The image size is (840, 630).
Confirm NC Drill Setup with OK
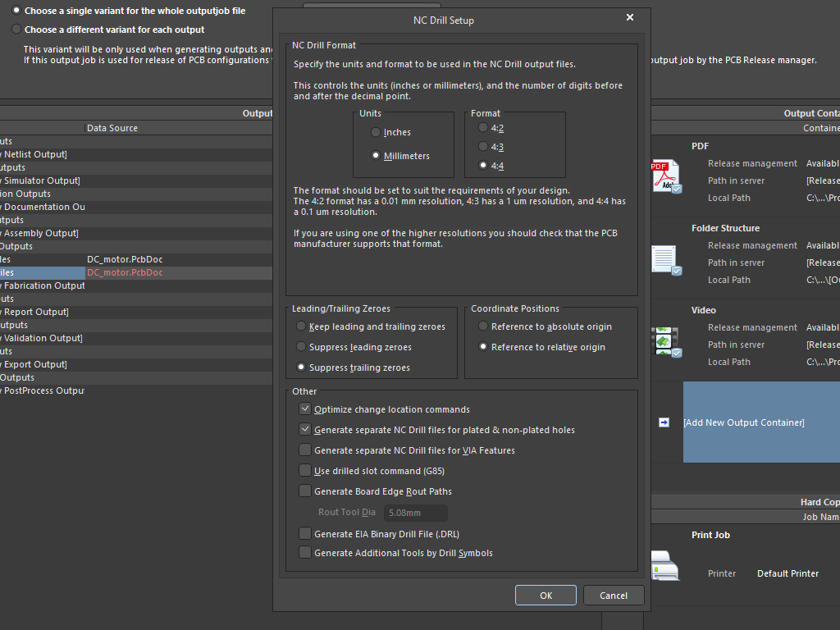click(546, 596)
